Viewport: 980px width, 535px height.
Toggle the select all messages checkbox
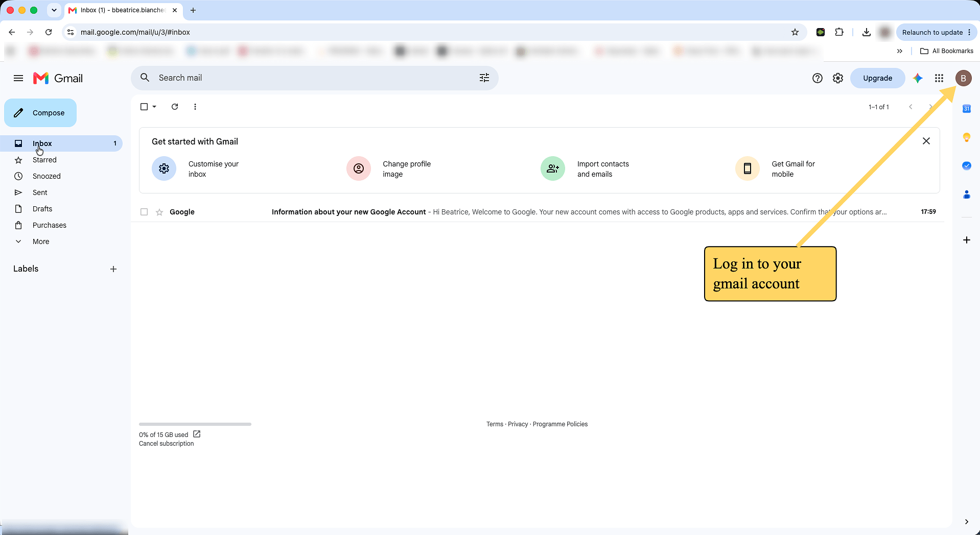point(144,107)
